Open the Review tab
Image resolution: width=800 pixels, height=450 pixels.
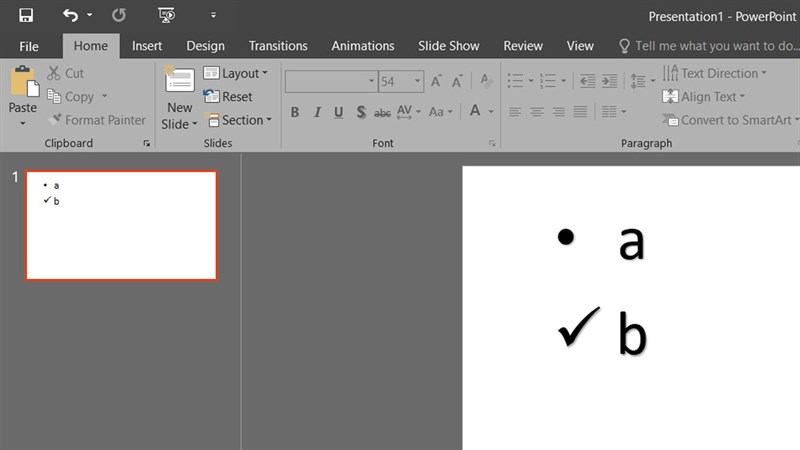[x=523, y=46]
